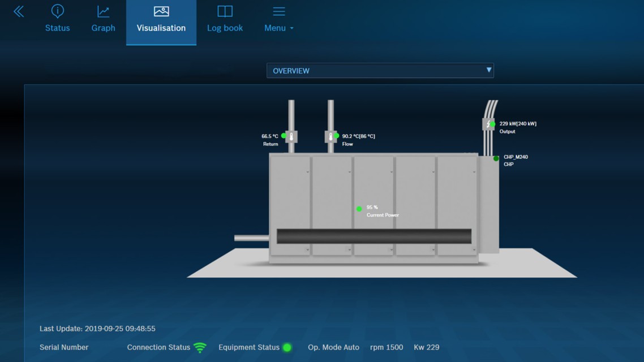Click the Flow temperature thermometer icon
Image resolution: width=644 pixels, height=362 pixels.
pyautogui.click(x=330, y=137)
